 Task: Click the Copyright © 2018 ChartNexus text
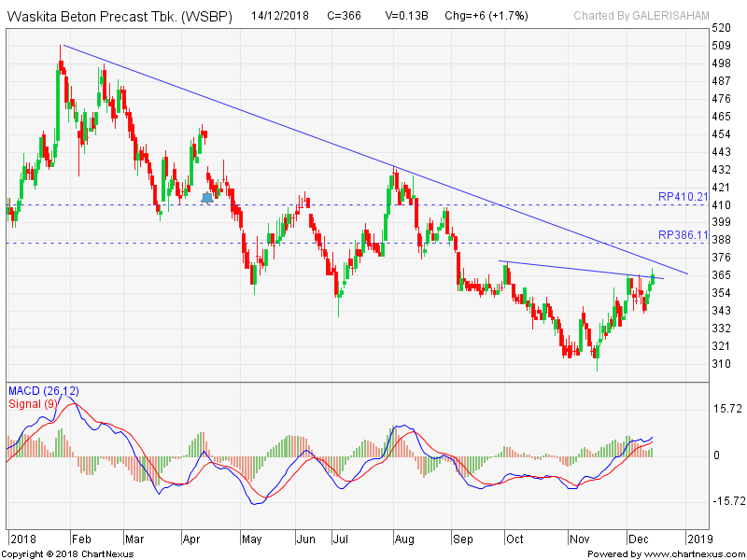click(68, 554)
